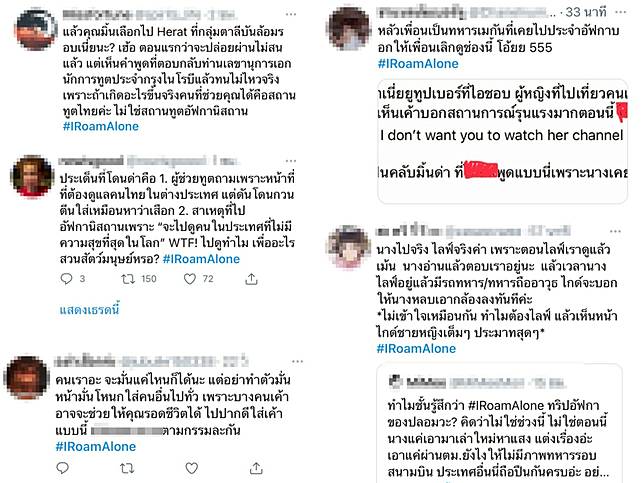Open embedded image with English caption
The image size is (644, 483).
pos(502,141)
